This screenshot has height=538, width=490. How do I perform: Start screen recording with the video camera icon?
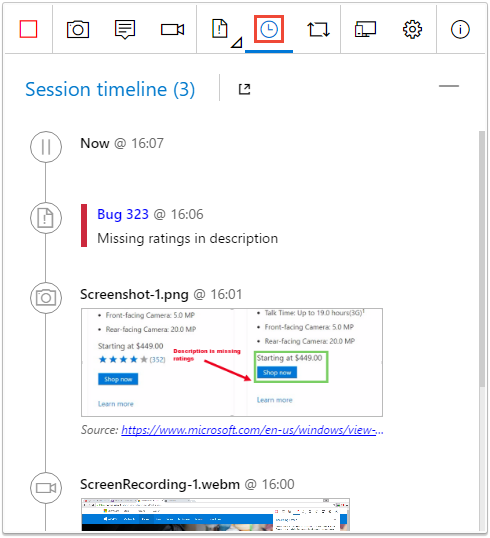tap(172, 30)
